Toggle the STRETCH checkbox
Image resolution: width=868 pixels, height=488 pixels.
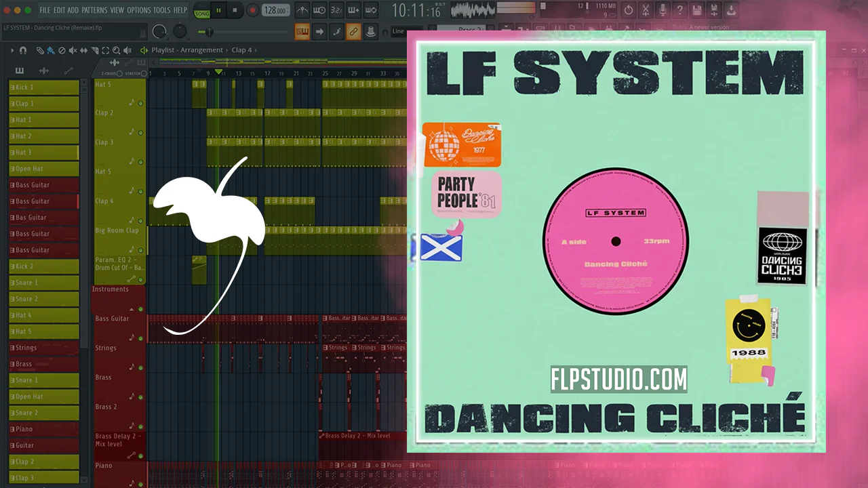tap(145, 73)
